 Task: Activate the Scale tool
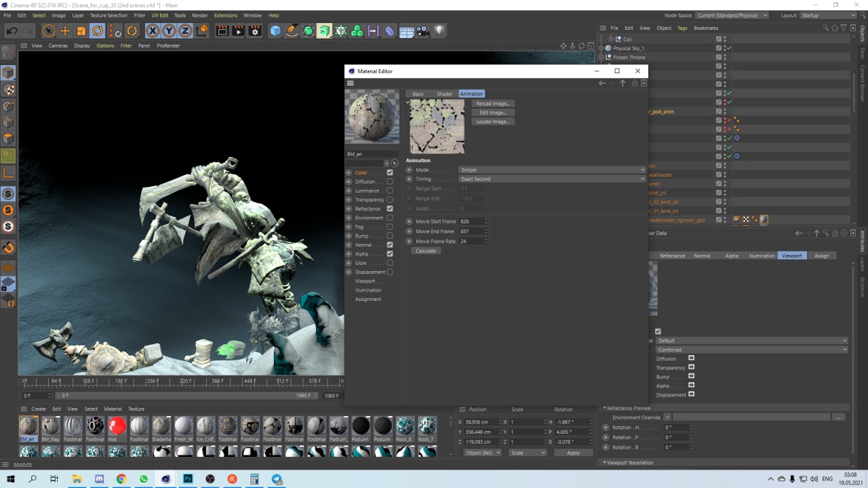pyautogui.click(x=81, y=30)
